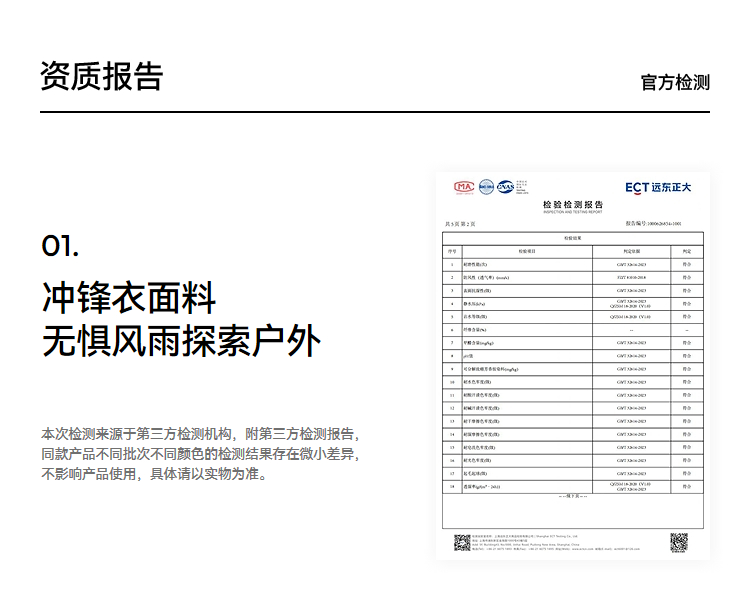Click the ECT 远东正大 company logo

click(x=658, y=187)
